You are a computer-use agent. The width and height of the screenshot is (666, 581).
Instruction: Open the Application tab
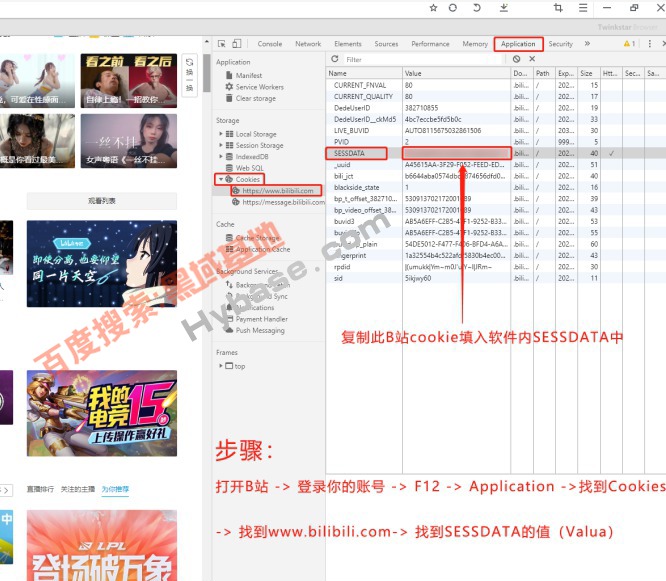coord(518,44)
